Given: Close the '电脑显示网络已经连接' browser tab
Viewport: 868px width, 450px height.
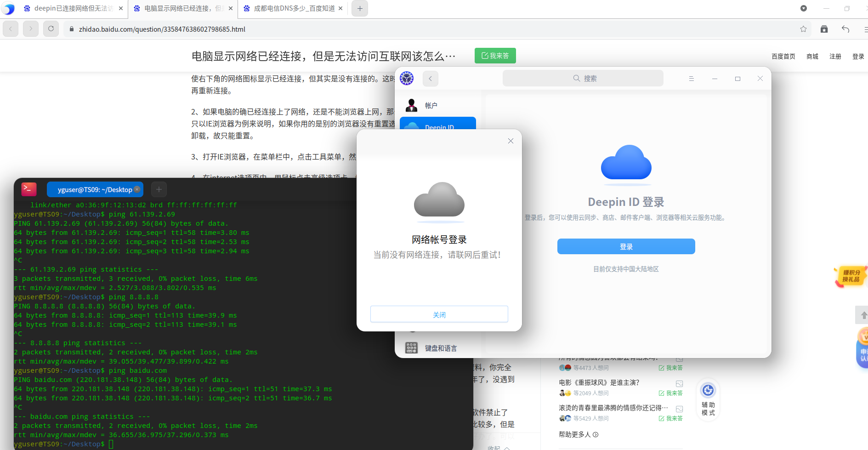Looking at the screenshot, I should 231,8.
